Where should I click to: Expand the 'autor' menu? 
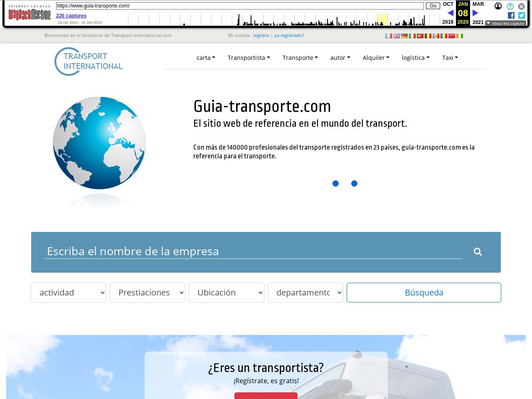click(340, 58)
